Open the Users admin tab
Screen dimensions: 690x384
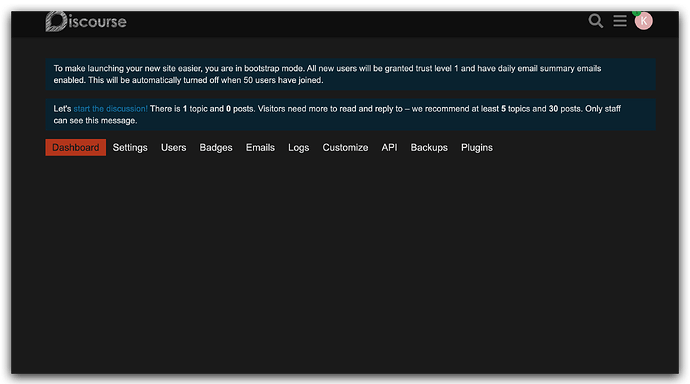tap(173, 147)
